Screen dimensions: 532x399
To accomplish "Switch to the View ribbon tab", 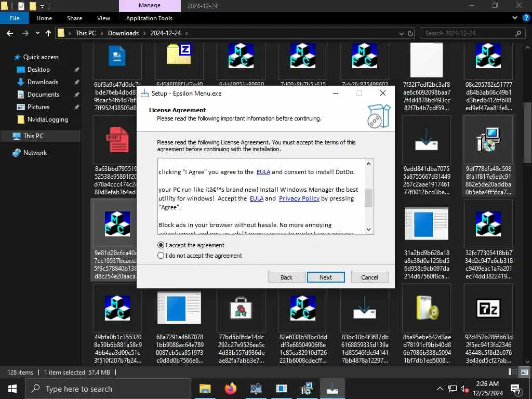I will tap(103, 18).
